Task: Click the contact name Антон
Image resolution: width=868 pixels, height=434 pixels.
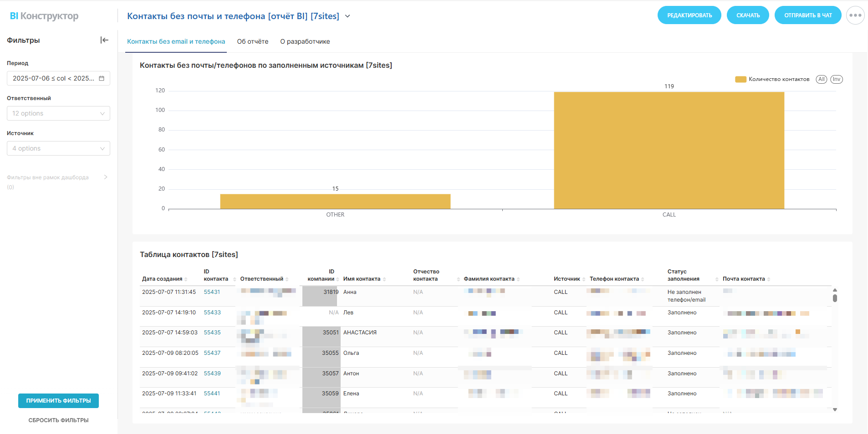Action: click(351, 373)
